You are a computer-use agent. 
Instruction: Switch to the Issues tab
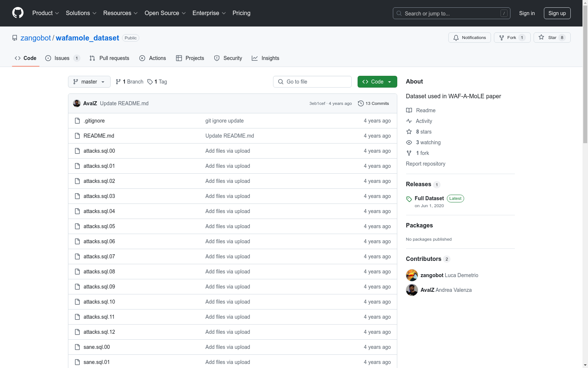click(62, 58)
